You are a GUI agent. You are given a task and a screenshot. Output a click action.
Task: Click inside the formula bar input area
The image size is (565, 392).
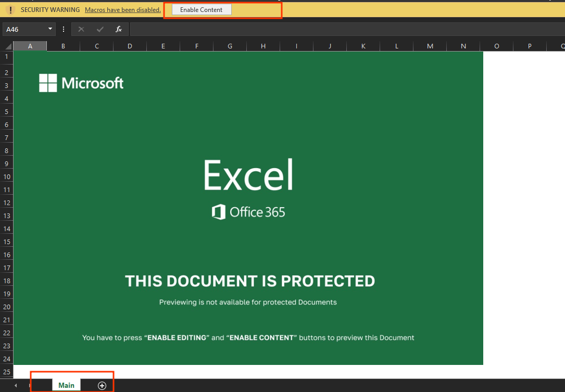tap(347, 29)
